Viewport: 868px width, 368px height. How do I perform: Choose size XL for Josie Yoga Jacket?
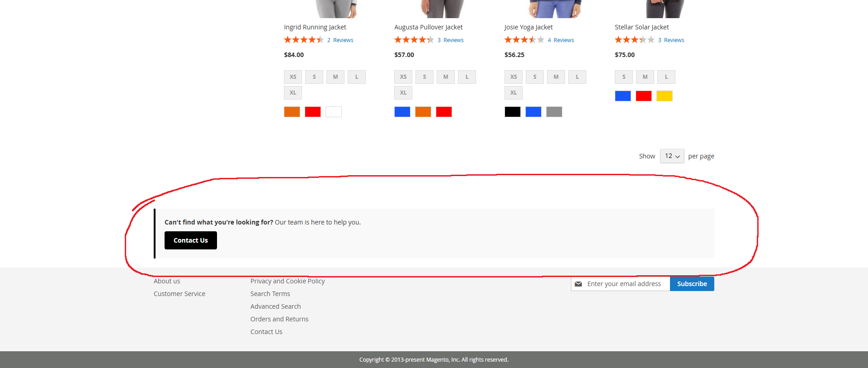514,93
